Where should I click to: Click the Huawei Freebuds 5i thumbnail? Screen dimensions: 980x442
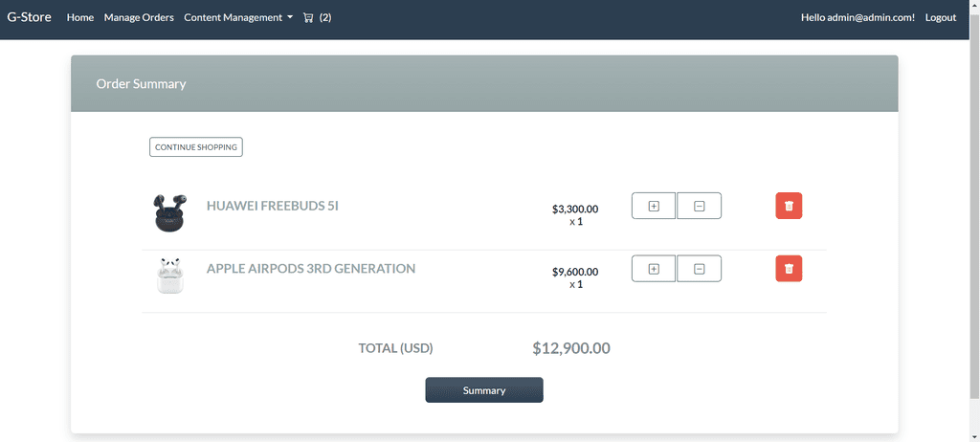169,212
